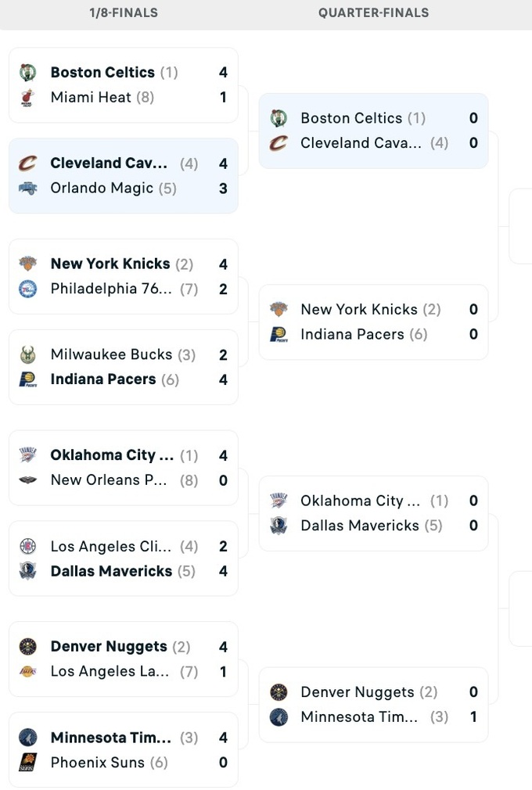The height and width of the screenshot is (790, 532).
Task: Click the Minnesota Timberwolves name in quarter-finals
Action: 359,717
